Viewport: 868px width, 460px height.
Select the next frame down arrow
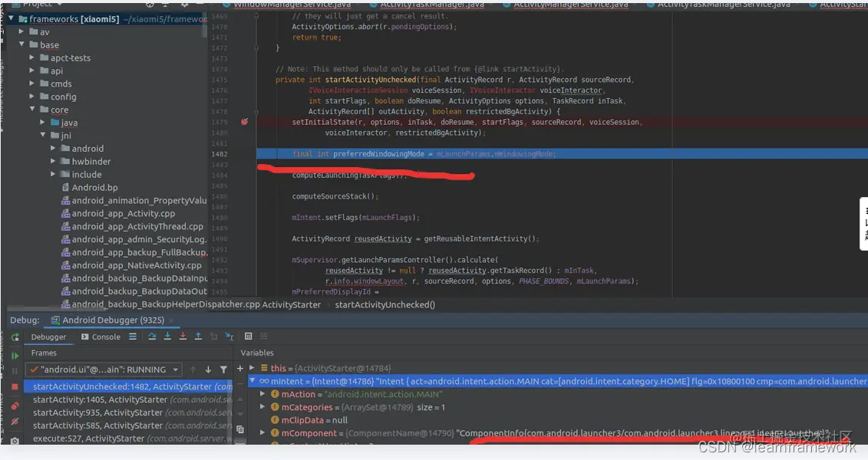point(208,370)
